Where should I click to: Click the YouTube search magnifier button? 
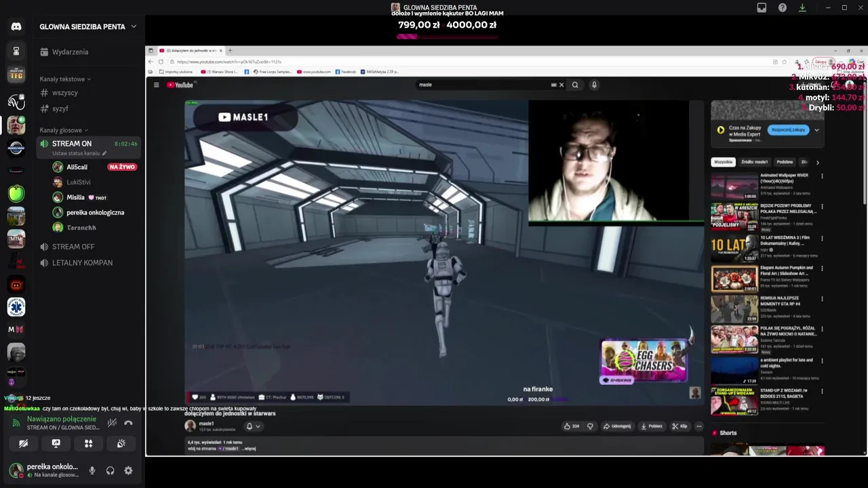(575, 85)
